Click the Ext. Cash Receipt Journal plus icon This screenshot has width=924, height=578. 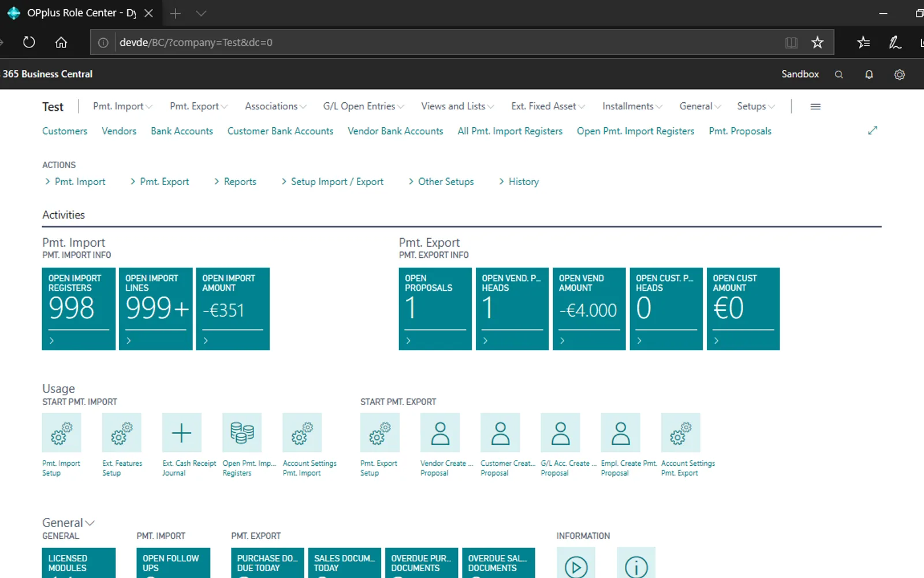182,432
